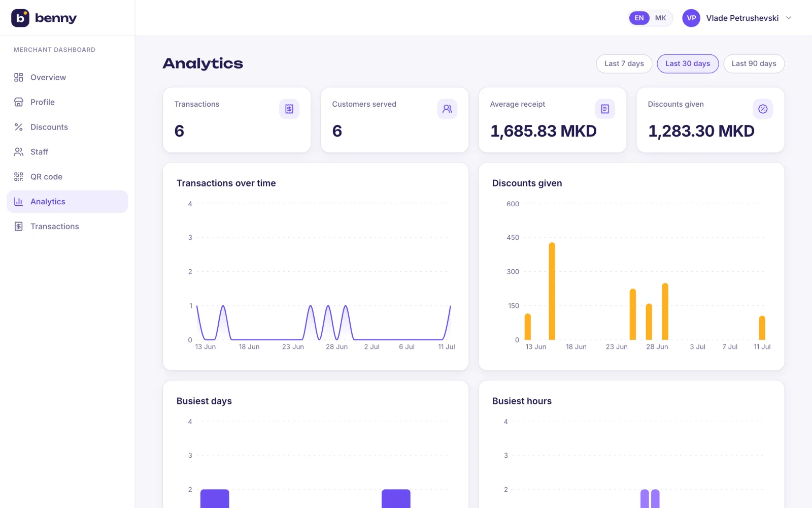Select the Last 30 days range
The height and width of the screenshot is (508, 812).
(688, 63)
